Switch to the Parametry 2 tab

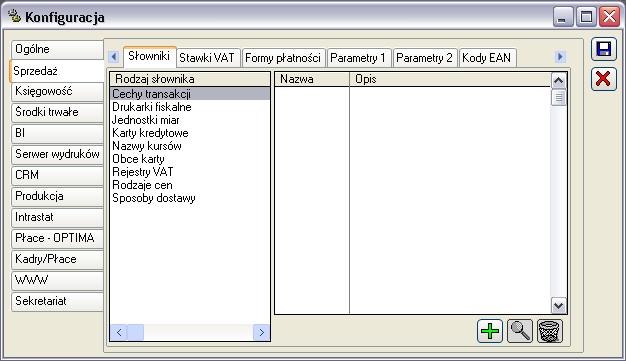pyautogui.click(x=424, y=58)
